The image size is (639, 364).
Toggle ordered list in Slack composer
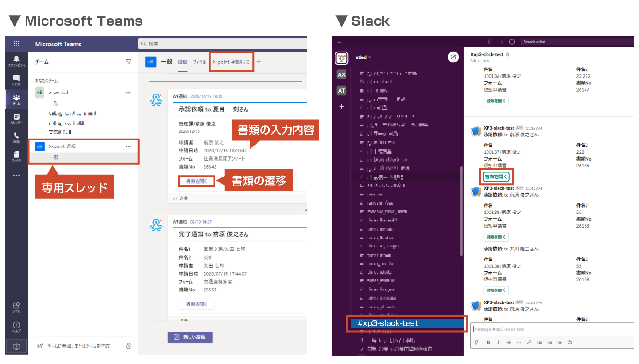tap(539, 342)
